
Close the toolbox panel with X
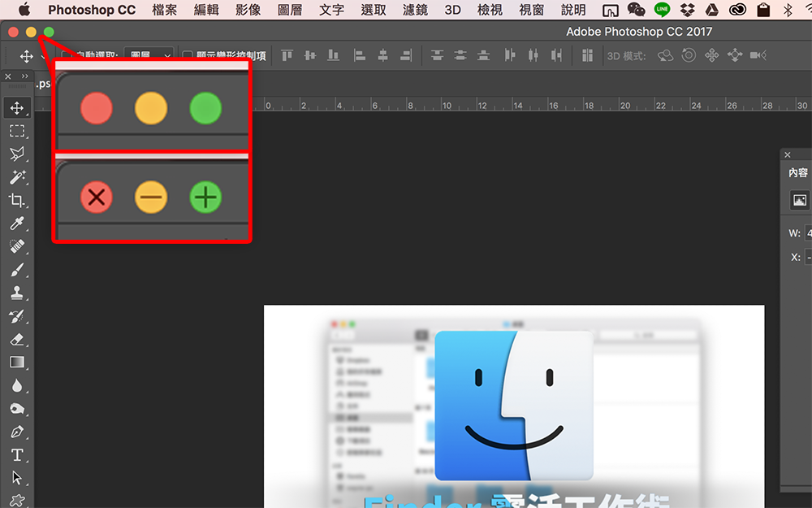pyautogui.click(x=8, y=76)
